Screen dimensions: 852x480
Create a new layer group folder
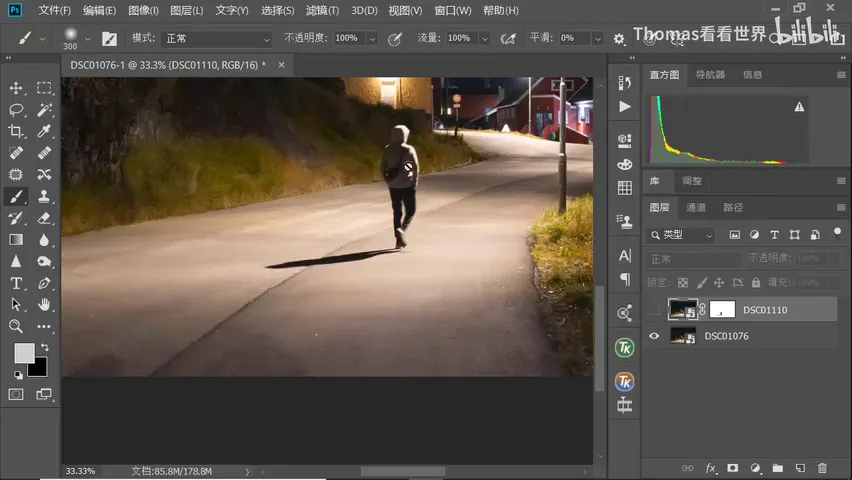[x=778, y=468]
